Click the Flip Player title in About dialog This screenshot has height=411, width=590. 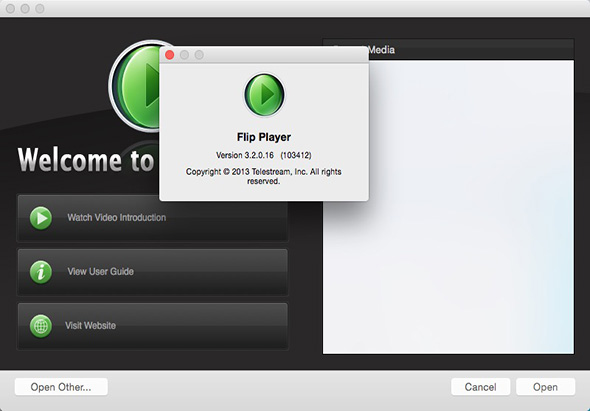tap(264, 137)
